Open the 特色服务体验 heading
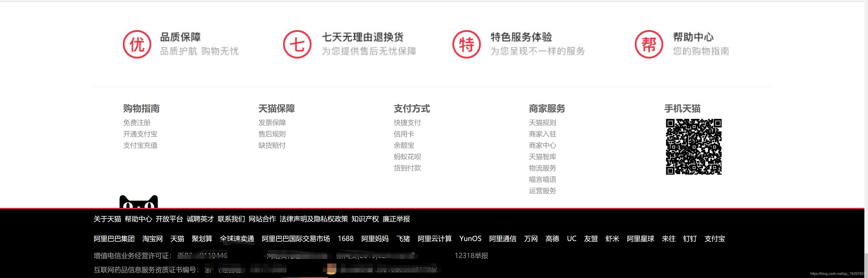This screenshot has height=278, width=868. [x=521, y=37]
